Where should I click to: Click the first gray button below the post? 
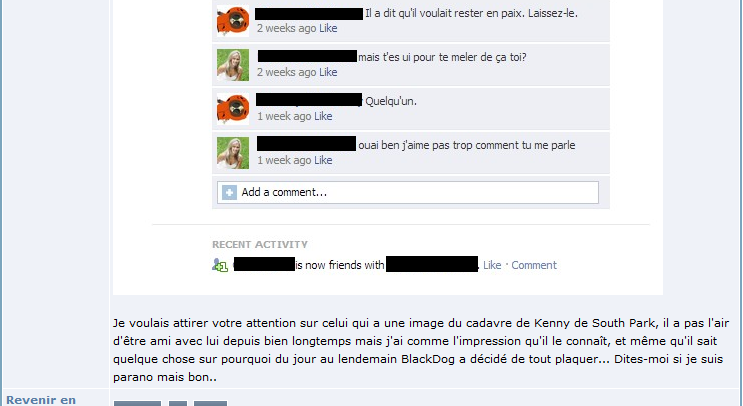coord(137,404)
